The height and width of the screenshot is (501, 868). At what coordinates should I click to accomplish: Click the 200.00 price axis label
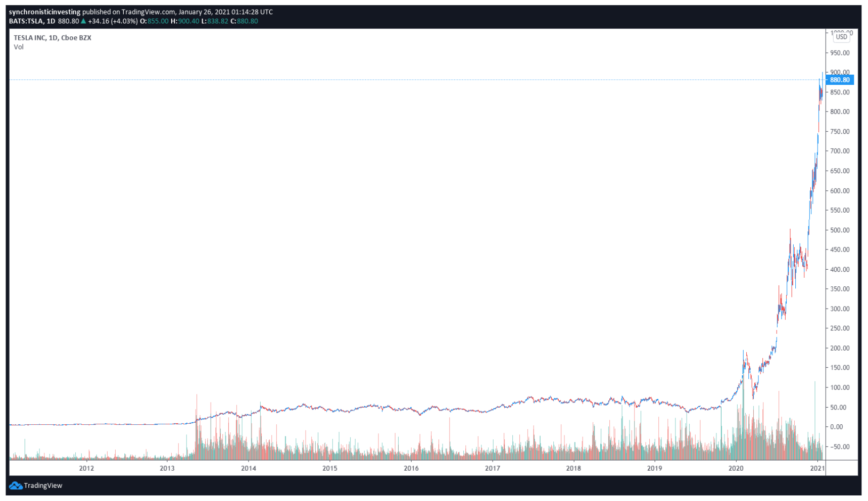[840, 348]
